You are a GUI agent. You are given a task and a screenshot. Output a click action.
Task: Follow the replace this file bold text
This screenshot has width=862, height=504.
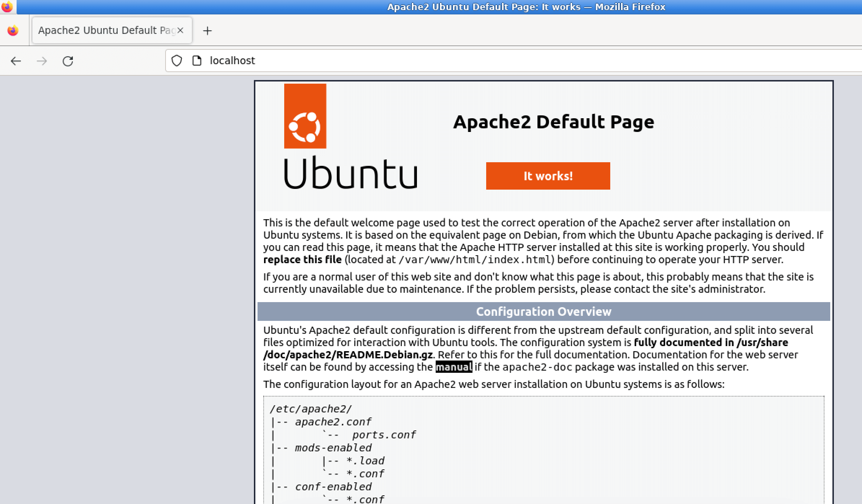click(x=303, y=259)
